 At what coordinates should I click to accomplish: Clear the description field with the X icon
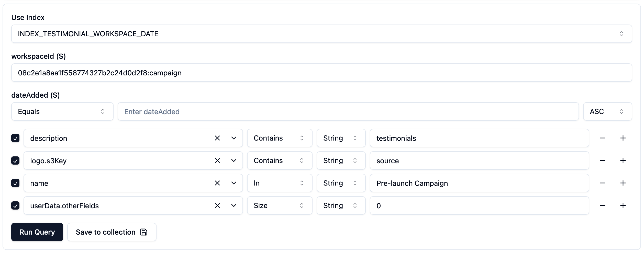217,138
